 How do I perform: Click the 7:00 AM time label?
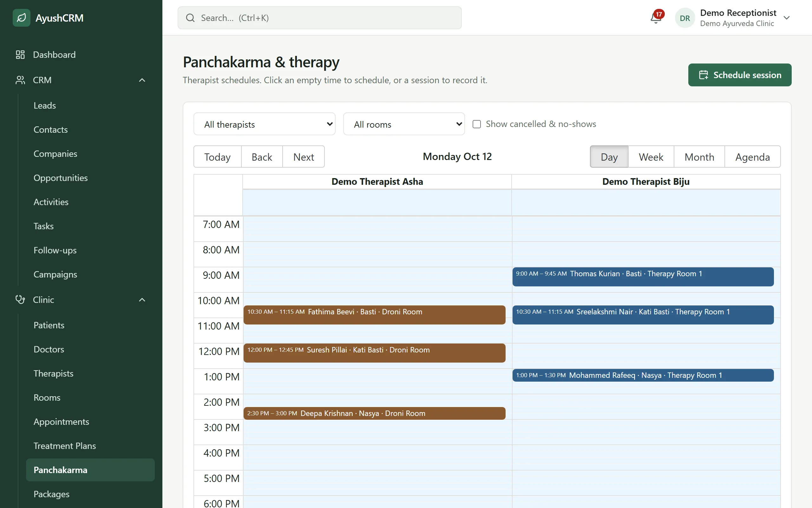pyautogui.click(x=221, y=224)
